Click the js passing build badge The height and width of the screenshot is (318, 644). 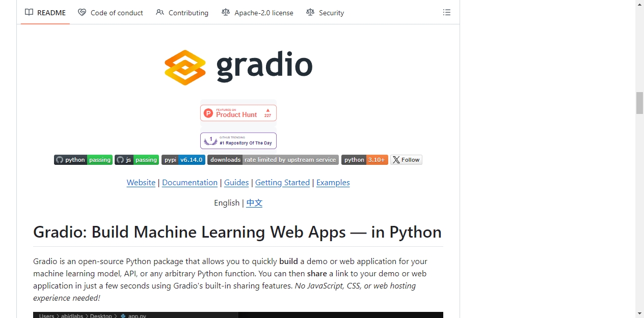(137, 160)
